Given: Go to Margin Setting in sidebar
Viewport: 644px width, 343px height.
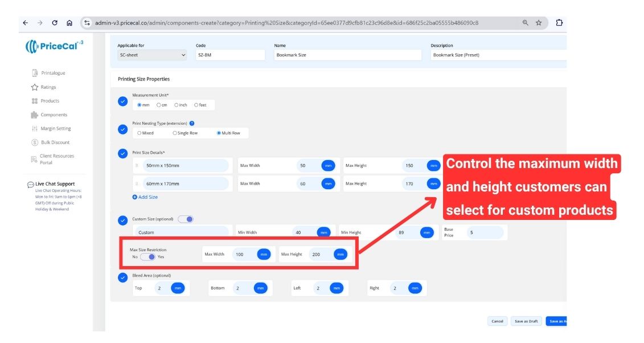Looking at the screenshot, I should (x=55, y=129).
